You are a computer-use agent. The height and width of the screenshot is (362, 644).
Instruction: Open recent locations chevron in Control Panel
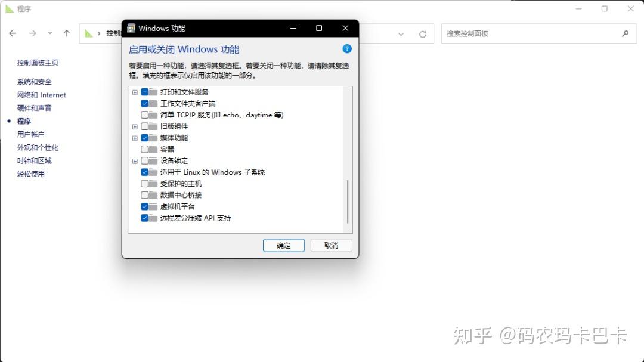49,33
